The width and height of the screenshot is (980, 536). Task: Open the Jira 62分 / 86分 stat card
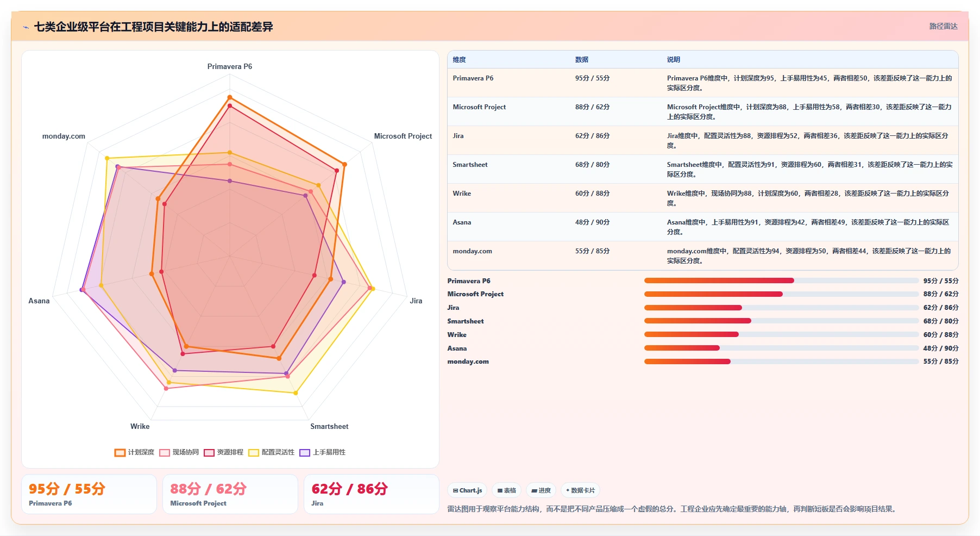(x=372, y=494)
